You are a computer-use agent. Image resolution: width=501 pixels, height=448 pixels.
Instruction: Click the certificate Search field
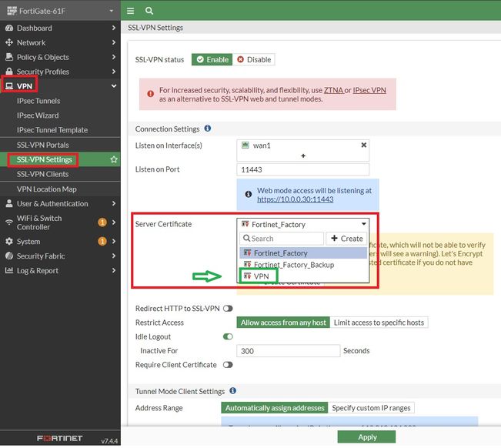282,239
